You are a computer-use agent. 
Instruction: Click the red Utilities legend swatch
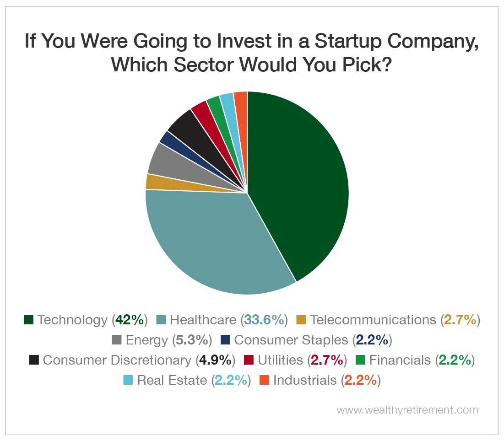point(249,360)
